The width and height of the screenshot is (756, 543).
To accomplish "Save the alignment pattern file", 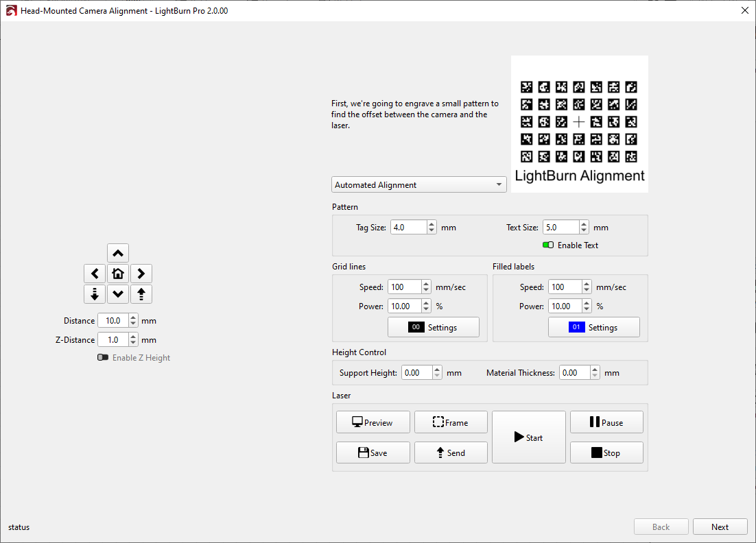I will [x=373, y=452].
